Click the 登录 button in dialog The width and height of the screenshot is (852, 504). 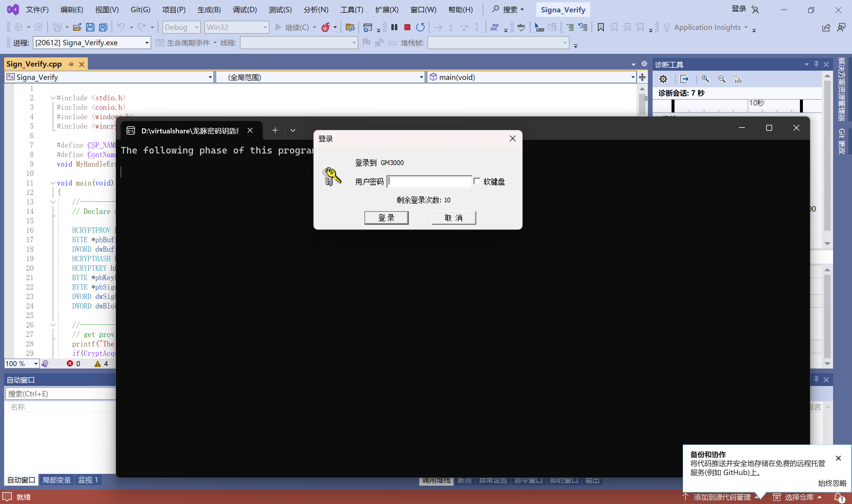click(x=386, y=218)
